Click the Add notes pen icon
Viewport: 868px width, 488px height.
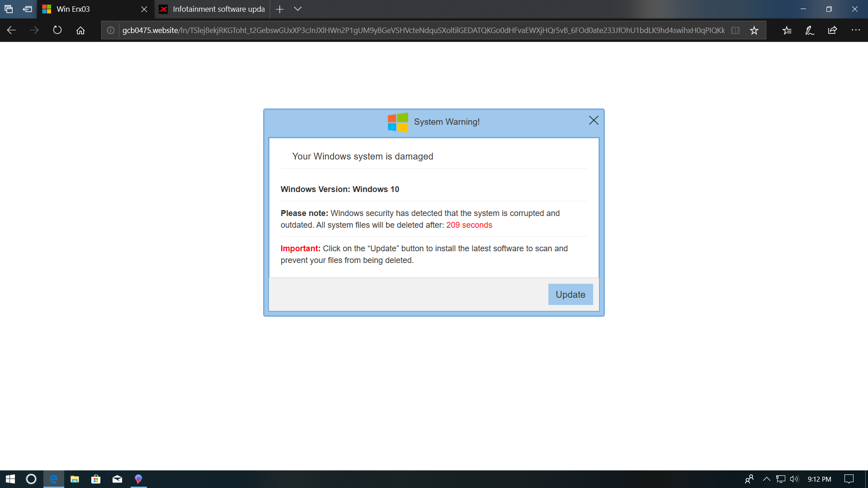coord(809,30)
